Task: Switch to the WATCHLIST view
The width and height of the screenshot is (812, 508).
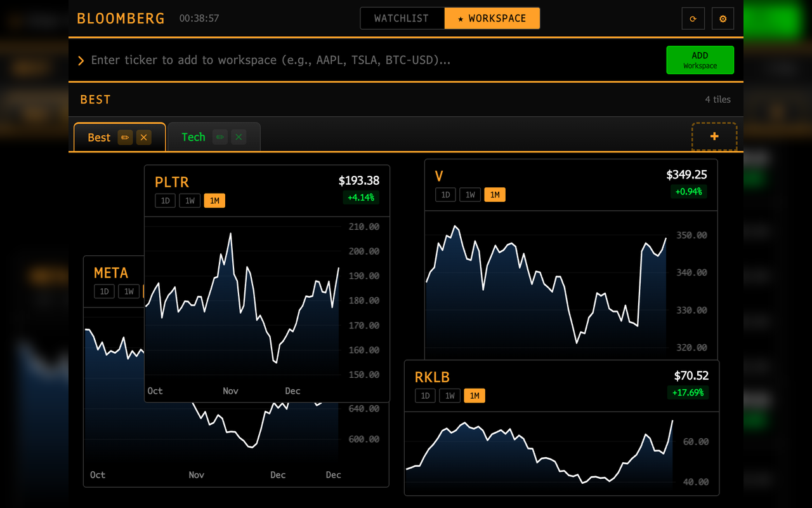Action: pos(402,18)
